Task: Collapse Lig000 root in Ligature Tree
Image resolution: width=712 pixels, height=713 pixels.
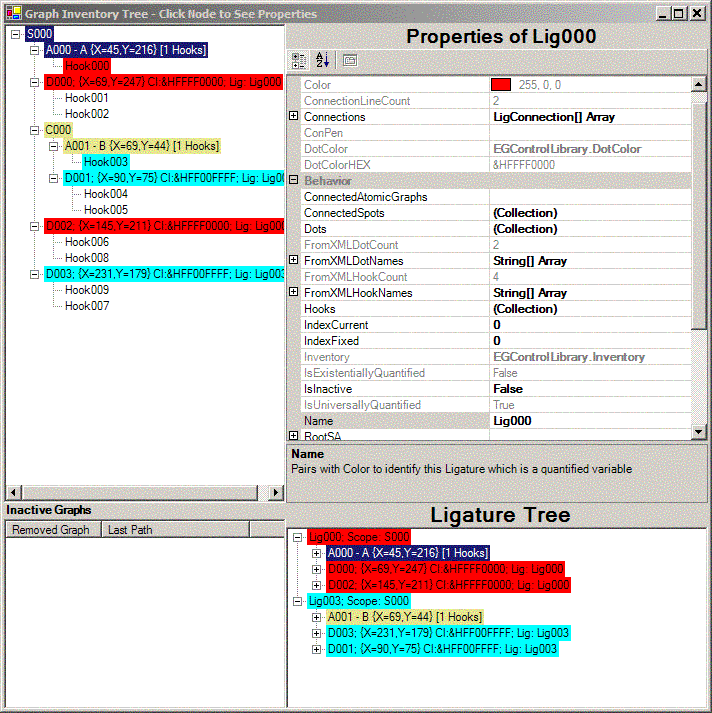Action: 298,537
